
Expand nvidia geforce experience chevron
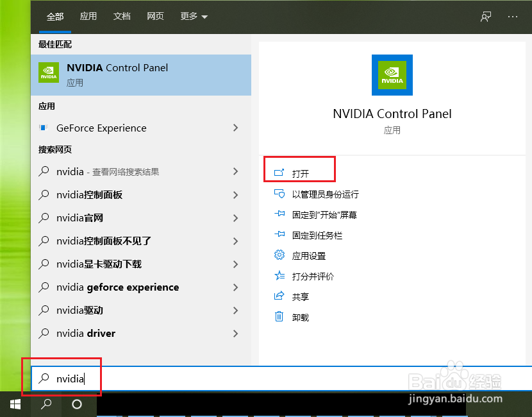click(235, 287)
